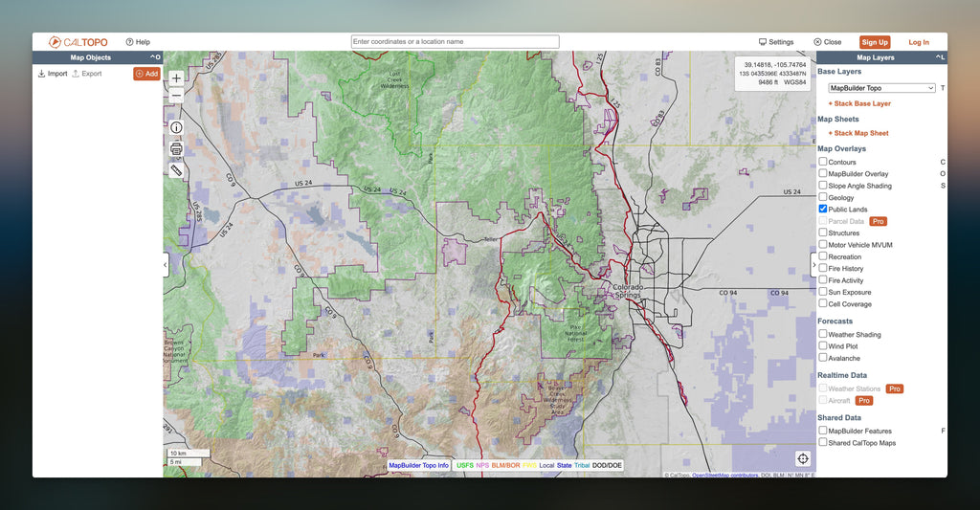Select the ruler measure tool

(x=176, y=169)
